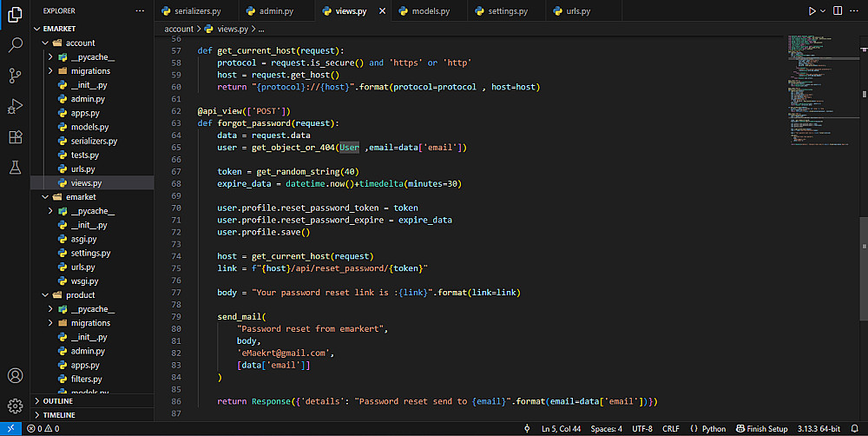This screenshot has height=436, width=868.
Task: Select views.py in explorer tree
Action: 92,182
